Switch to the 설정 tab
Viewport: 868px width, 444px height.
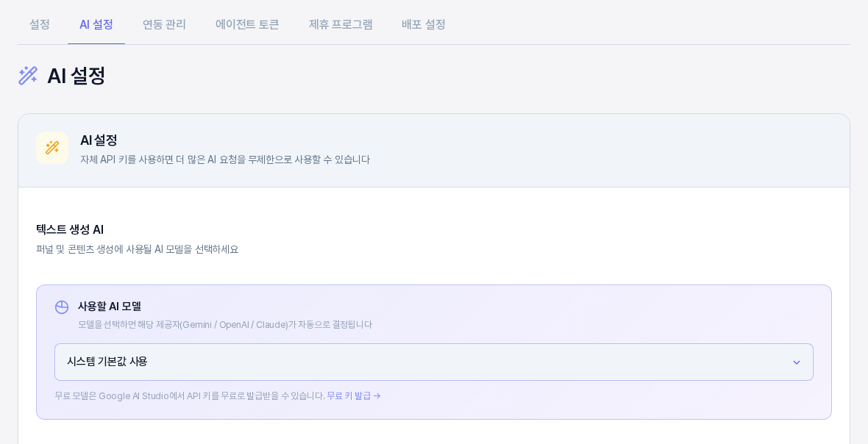[x=39, y=24]
